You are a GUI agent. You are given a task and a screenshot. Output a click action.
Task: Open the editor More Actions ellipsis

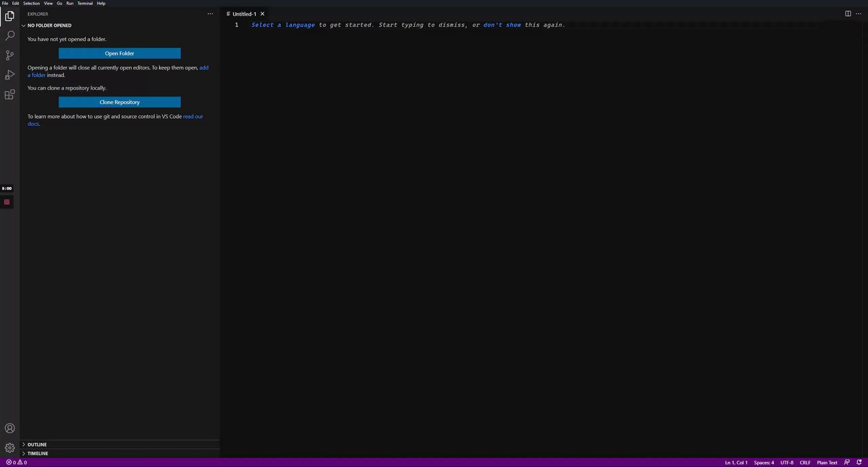click(x=858, y=14)
